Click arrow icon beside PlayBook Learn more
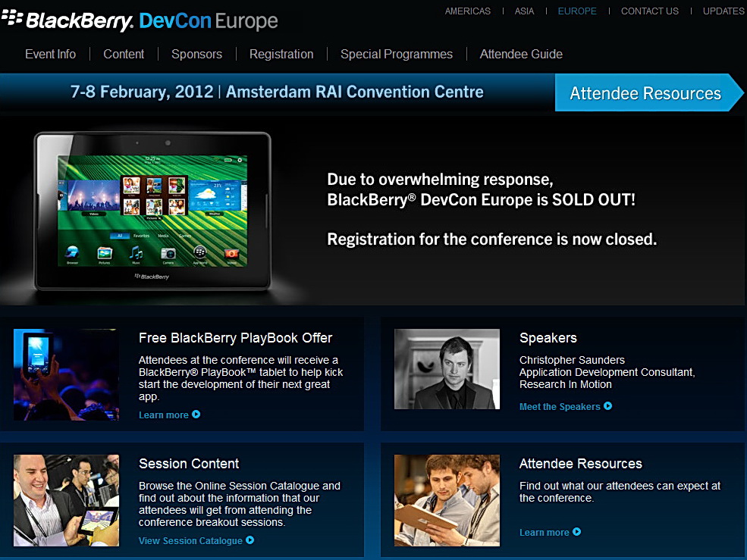This screenshot has height=560, width=747. [196, 415]
